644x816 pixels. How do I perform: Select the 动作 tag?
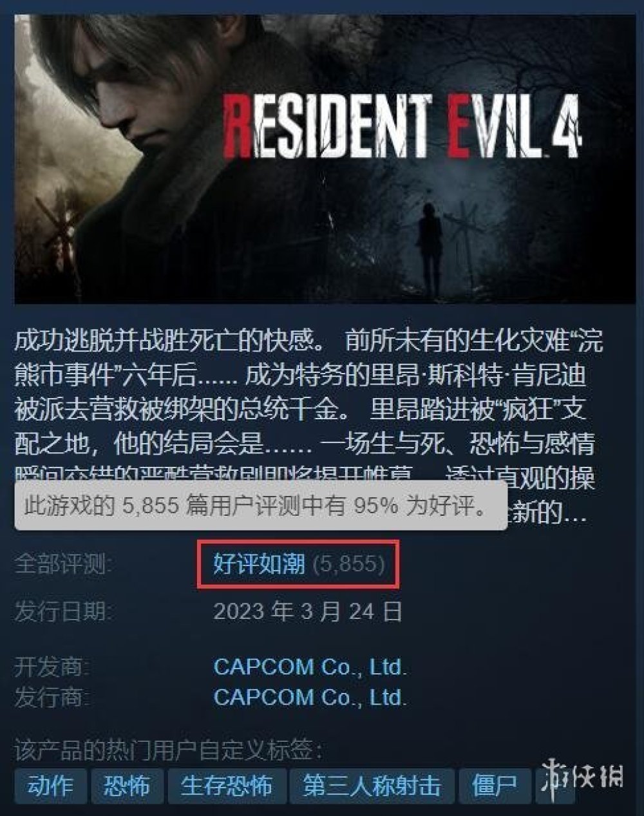pyautogui.click(x=50, y=786)
